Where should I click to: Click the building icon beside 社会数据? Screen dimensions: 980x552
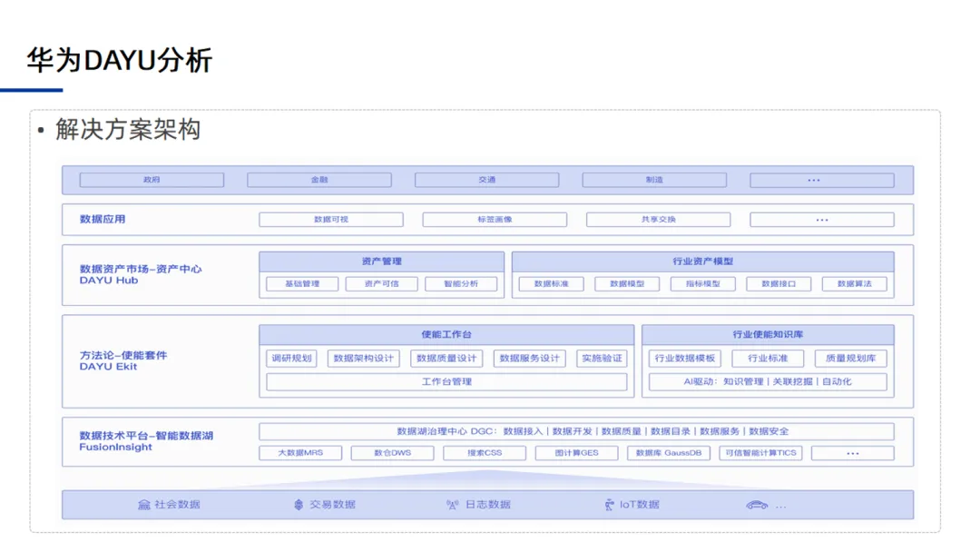click(143, 505)
